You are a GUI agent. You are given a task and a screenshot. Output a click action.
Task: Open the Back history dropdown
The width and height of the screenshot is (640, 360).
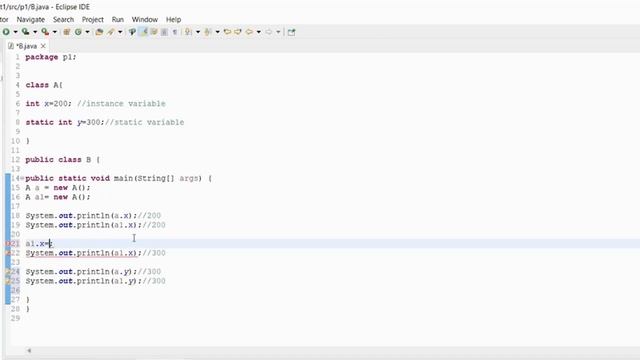pos(259,32)
